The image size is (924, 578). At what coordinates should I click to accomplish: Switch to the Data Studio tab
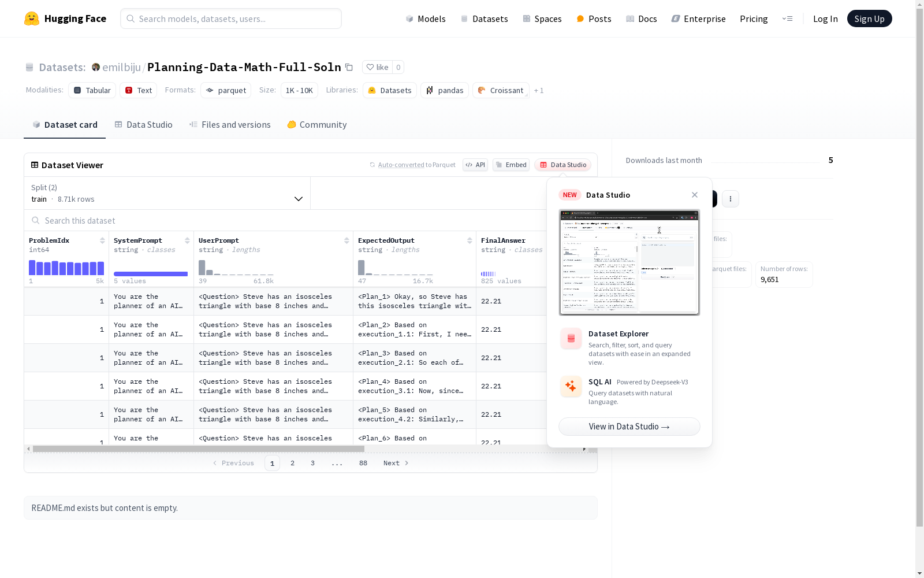[x=143, y=125]
